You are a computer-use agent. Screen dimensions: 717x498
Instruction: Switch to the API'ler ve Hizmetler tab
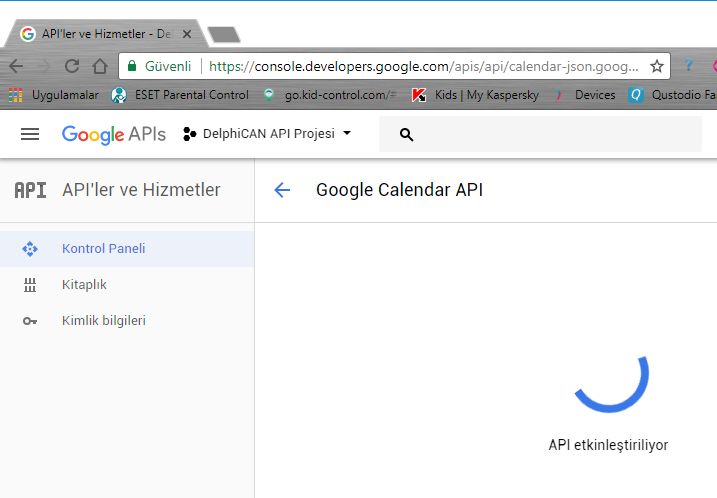tap(106, 34)
